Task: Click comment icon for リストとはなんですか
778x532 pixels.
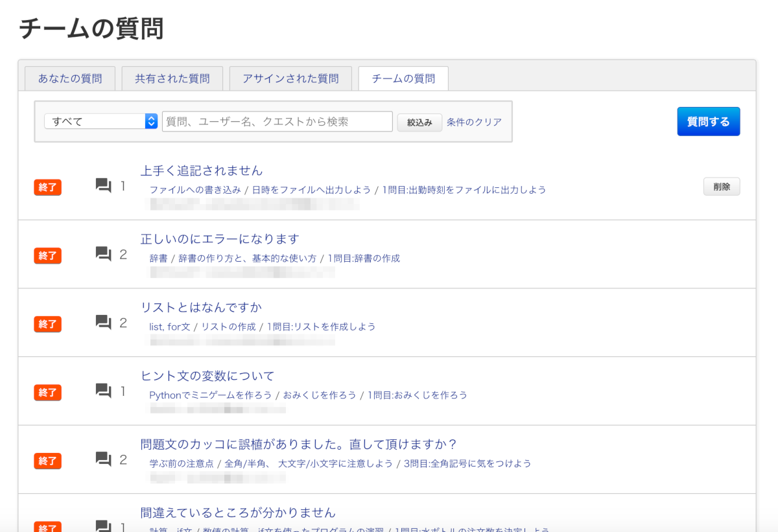Action: (103, 323)
